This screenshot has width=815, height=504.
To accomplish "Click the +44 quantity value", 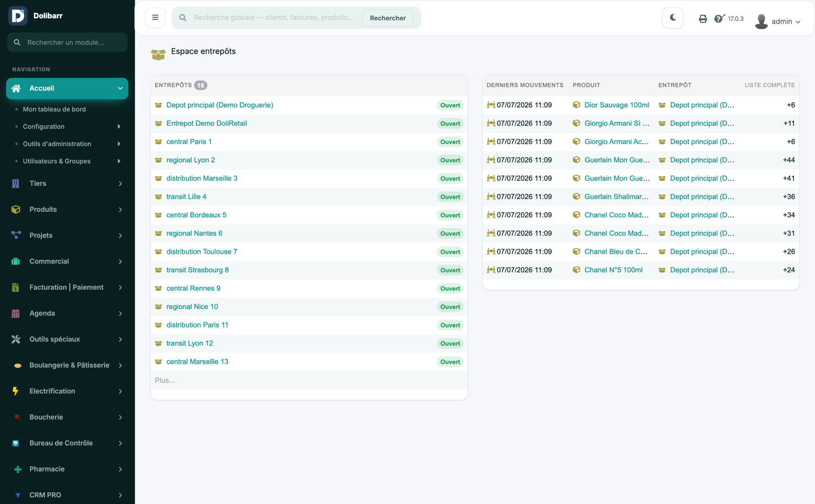I will pyautogui.click(x=789, y=160).
